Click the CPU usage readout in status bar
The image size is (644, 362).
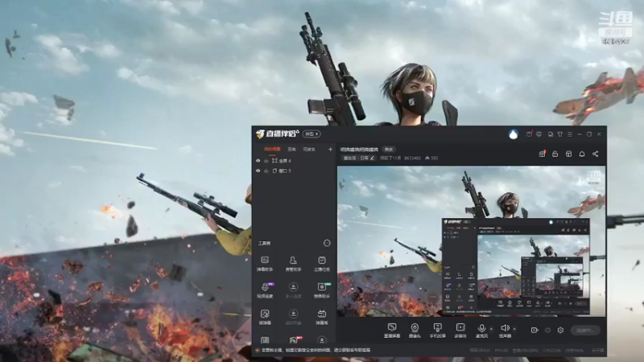(x=552, y=350)
